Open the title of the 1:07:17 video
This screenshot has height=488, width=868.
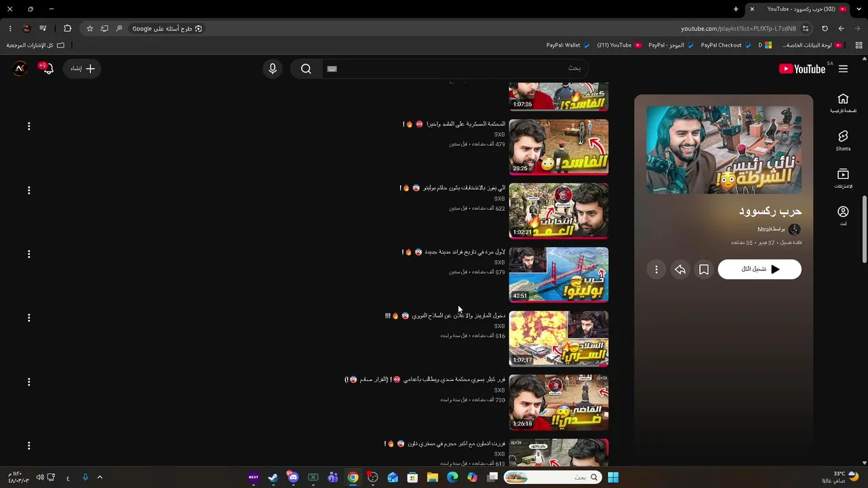pos(445,316)
